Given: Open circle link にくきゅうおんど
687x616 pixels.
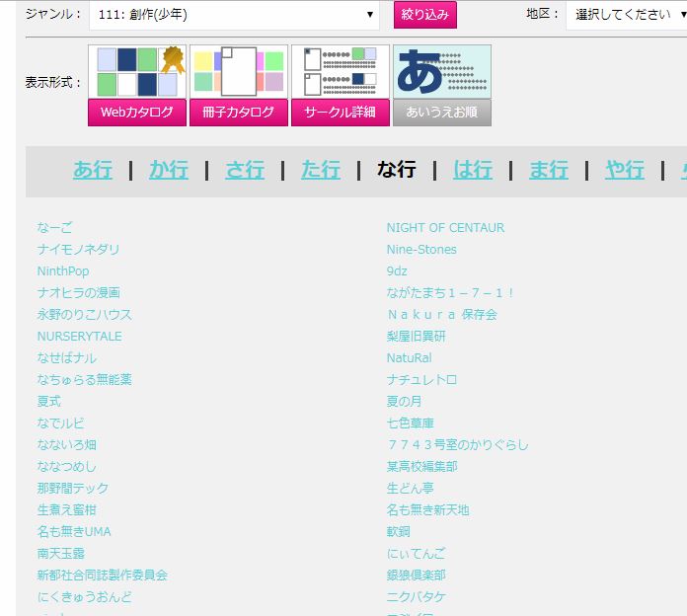Looking at the screenshot, I should [85, 596].
